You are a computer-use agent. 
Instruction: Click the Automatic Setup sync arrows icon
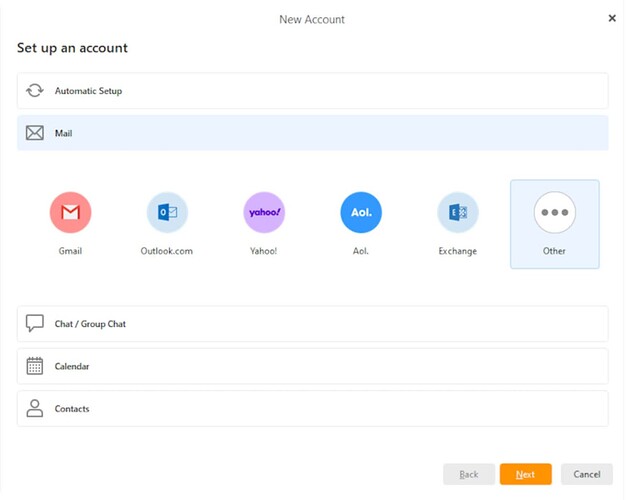(35, 91)
